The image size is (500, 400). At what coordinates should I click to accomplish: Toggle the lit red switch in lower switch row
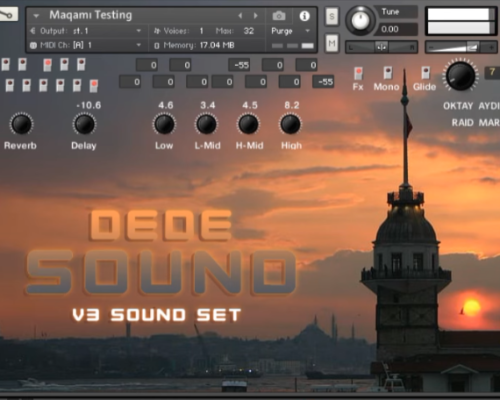click(94, 86)
